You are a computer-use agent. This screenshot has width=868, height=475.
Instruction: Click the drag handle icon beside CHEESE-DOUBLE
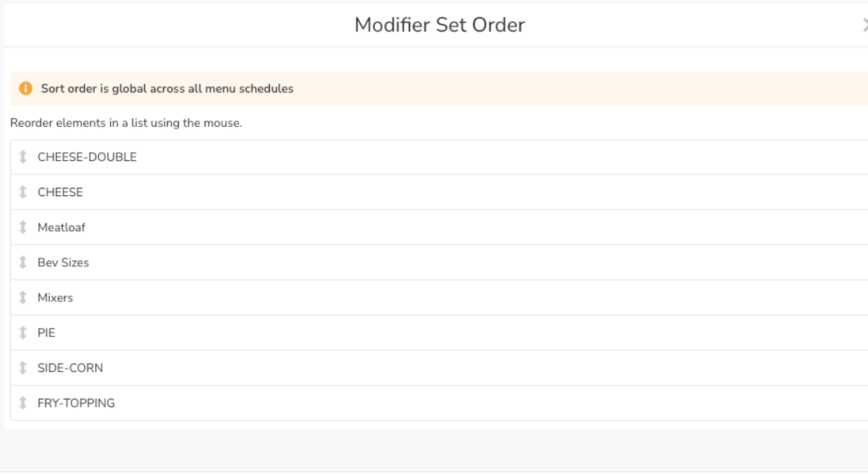coord(22,157)
